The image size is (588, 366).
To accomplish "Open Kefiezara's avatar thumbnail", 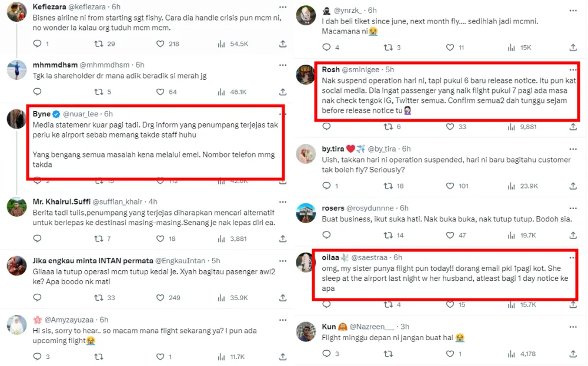I will 16,11.
